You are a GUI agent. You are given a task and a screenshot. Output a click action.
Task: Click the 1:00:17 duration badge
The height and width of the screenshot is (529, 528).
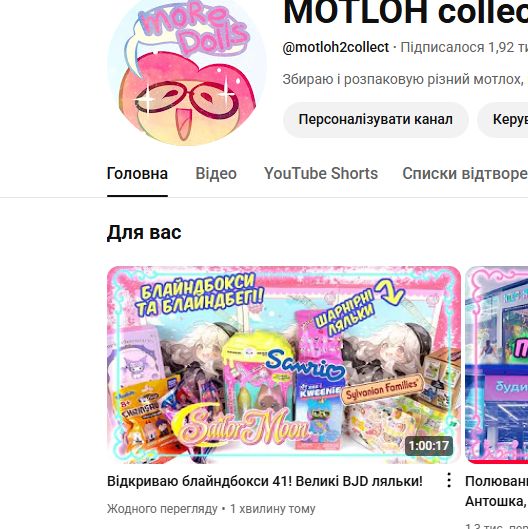(x=428, y=446)
